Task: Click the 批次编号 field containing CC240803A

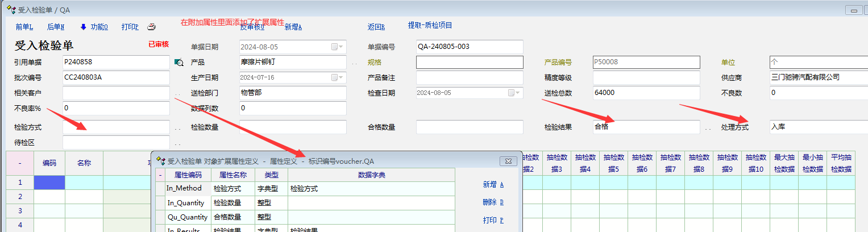Action: coord(116,77)
